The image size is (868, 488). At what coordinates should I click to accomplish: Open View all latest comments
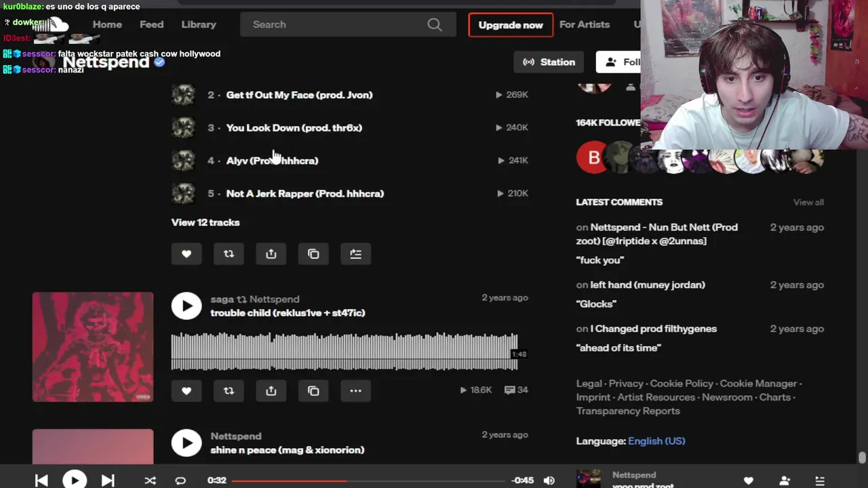pyautogui.click(x=808, y=202)
